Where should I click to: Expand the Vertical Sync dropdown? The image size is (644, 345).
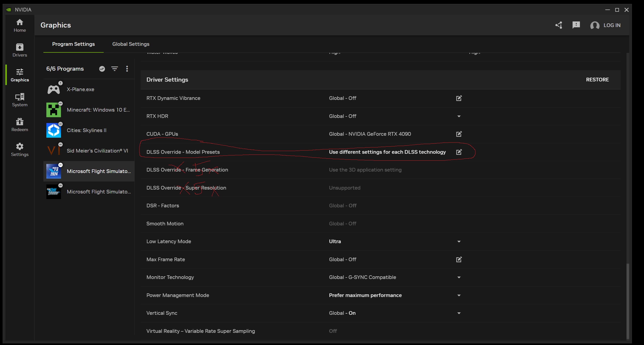tap(459, 313)
